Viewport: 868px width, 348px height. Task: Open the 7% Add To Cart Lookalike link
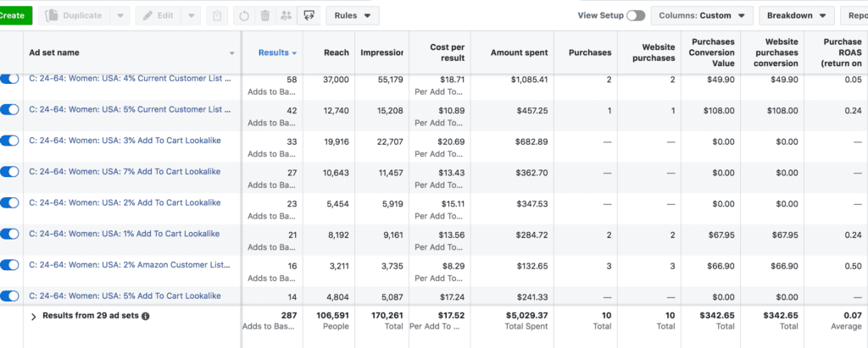(x=125, y=172)
